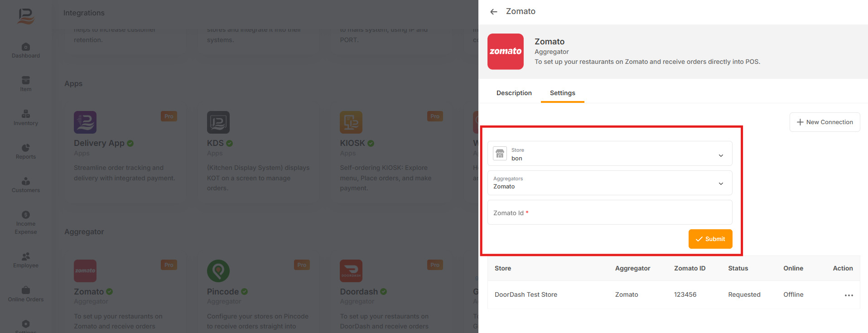
Task: Click the verified checkmark beside Delivery App
Action: coord(130,143)
